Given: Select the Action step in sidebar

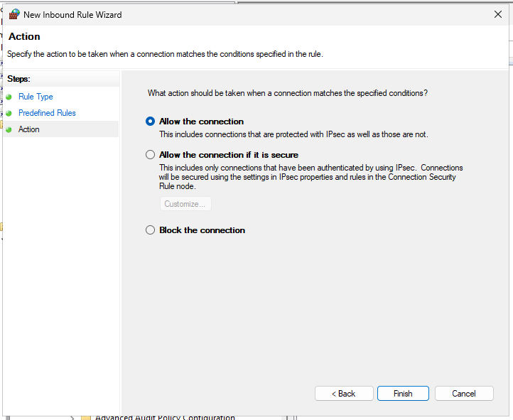Looking at the screenshot, I should click(29, 129).
